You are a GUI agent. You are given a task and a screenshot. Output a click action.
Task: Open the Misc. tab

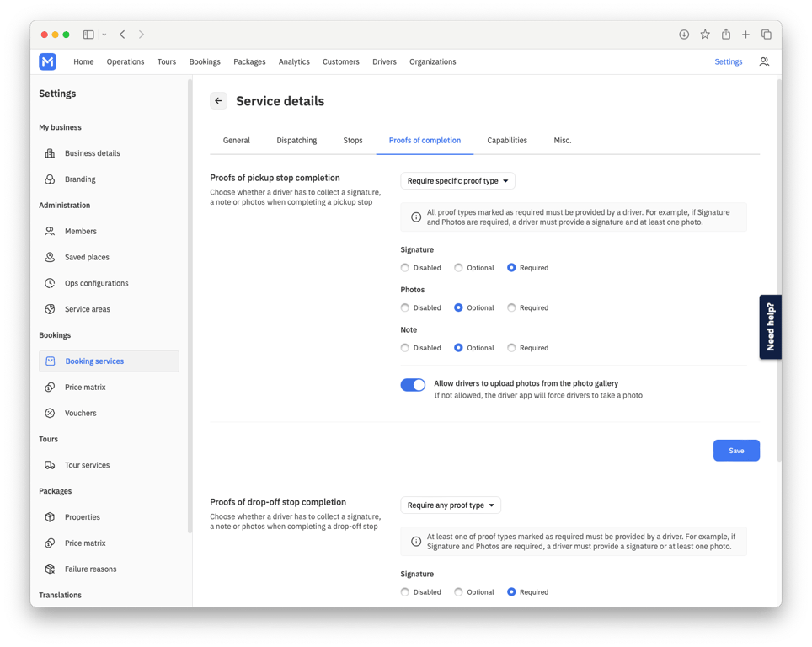(563, 141)
